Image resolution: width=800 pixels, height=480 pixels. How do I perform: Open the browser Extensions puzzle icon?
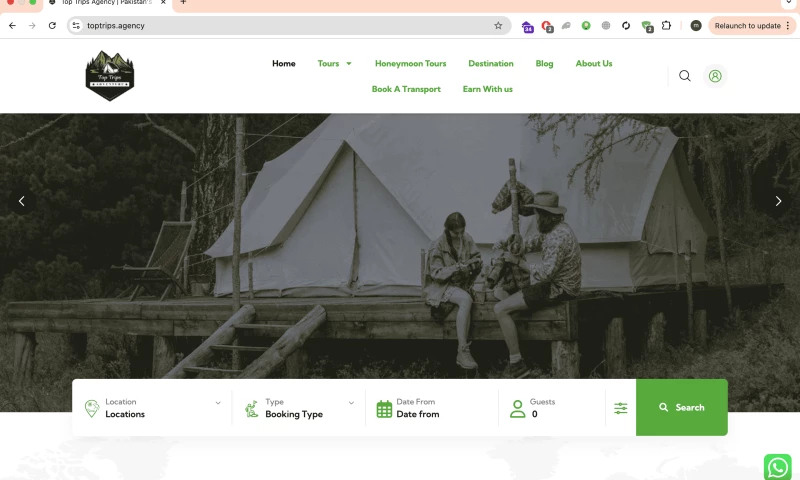coord(666,26)
